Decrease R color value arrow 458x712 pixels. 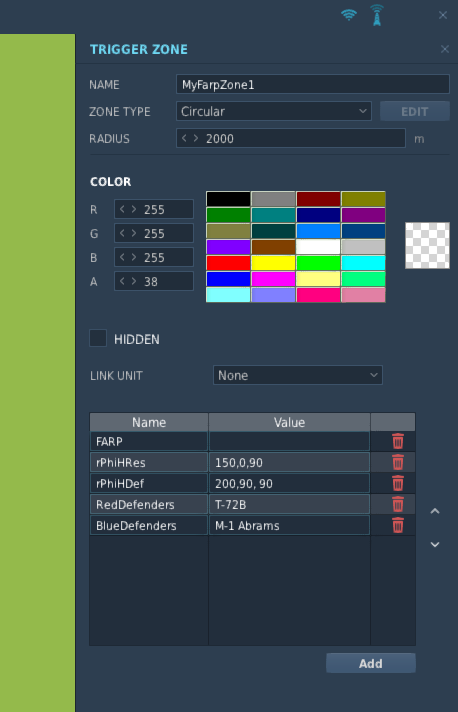pos(122,209)
